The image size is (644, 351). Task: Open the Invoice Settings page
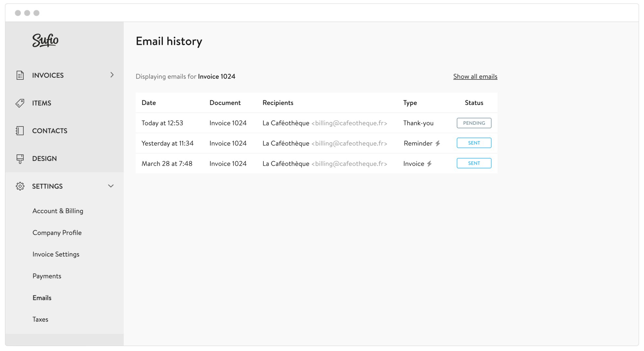click(56, 254)
